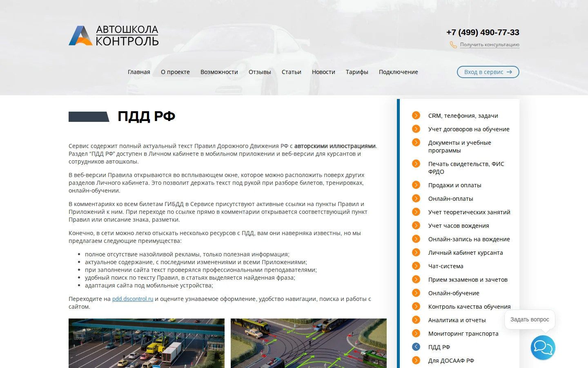Go to Подключение in the navigation
The height and width of the screenshot is (368, 588).
click(x=399, y=72)
